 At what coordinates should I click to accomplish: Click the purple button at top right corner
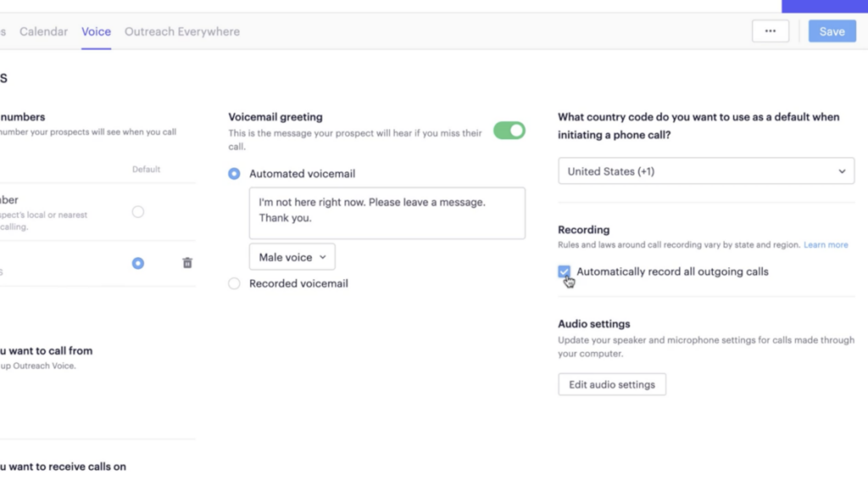825,6
